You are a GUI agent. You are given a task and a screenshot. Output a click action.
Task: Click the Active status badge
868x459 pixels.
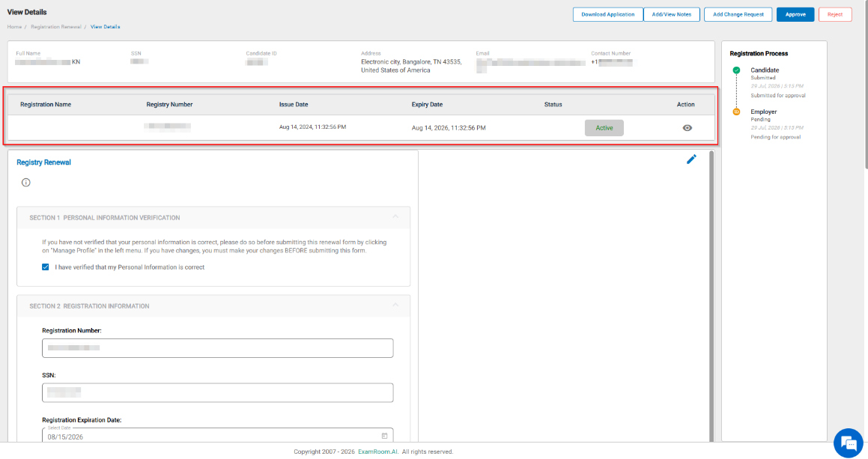pos(604,128)
